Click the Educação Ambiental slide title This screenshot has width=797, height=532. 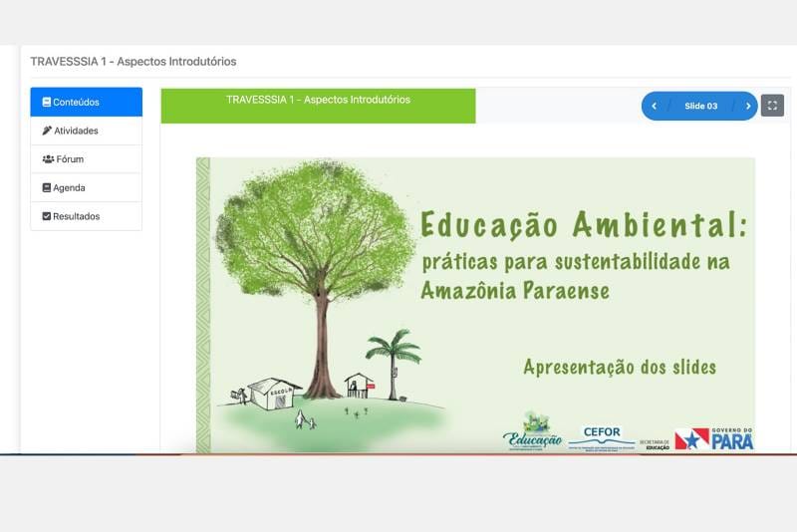tap(583, 225)
